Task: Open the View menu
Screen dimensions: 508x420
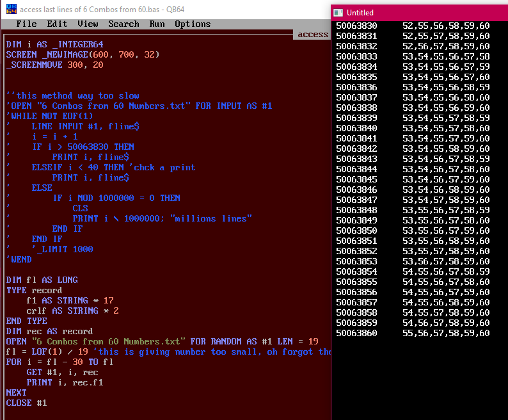Action: pyautogui.click(x=88, y=24)
